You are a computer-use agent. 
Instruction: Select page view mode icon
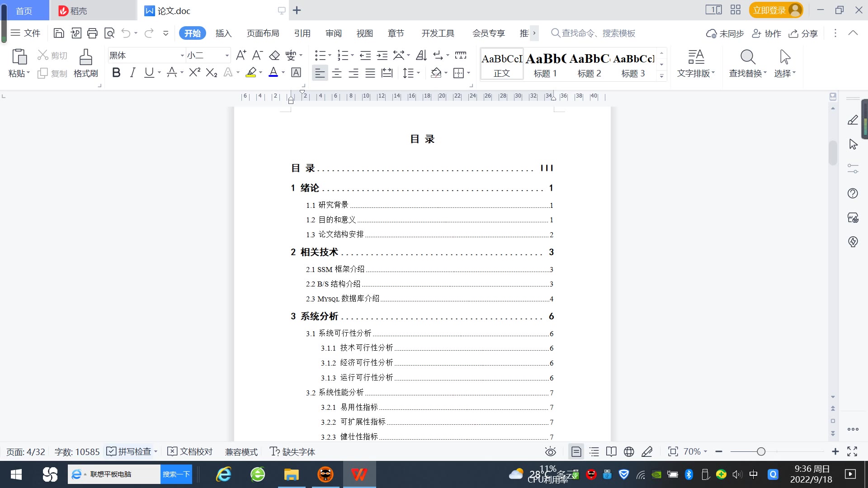(576, 451)
